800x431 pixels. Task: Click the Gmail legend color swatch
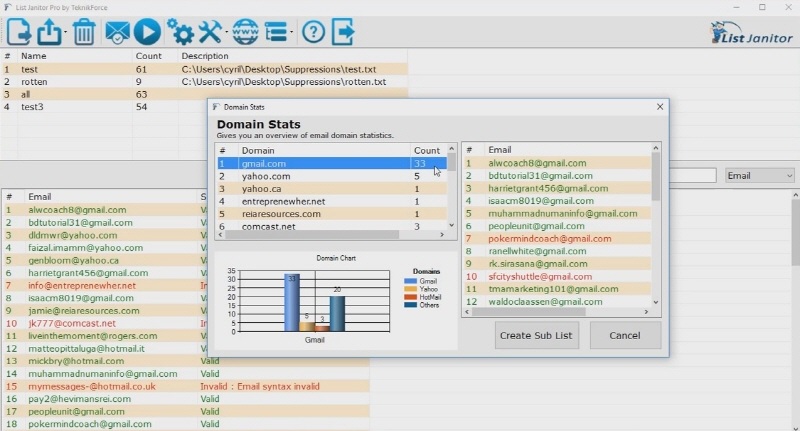point(410,281)
